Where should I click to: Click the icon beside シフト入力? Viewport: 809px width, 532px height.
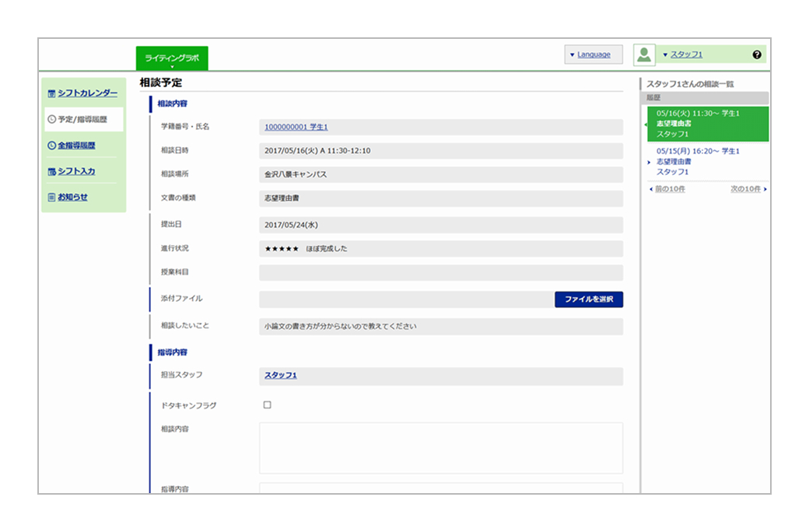(x=51, y=172)
